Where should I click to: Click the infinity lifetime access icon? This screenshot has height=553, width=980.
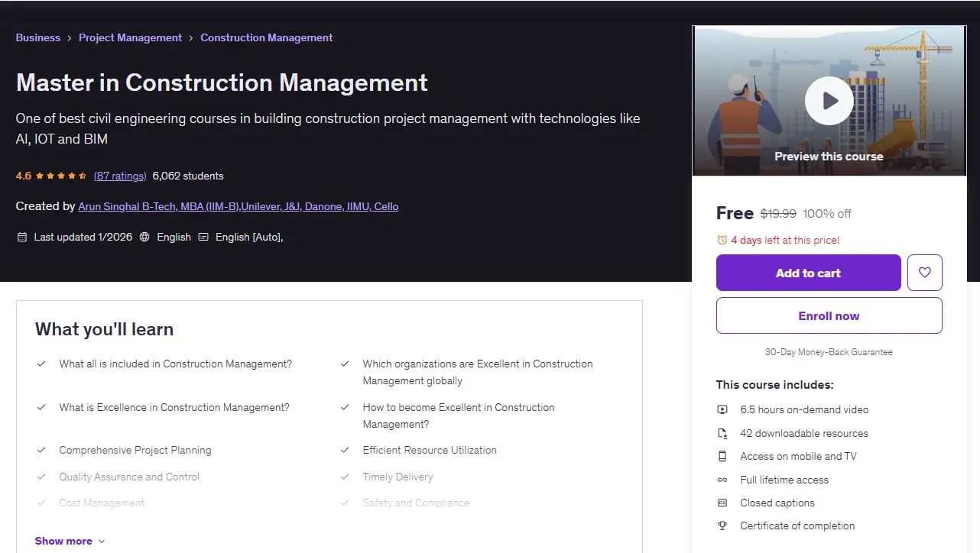pos(722,480)
